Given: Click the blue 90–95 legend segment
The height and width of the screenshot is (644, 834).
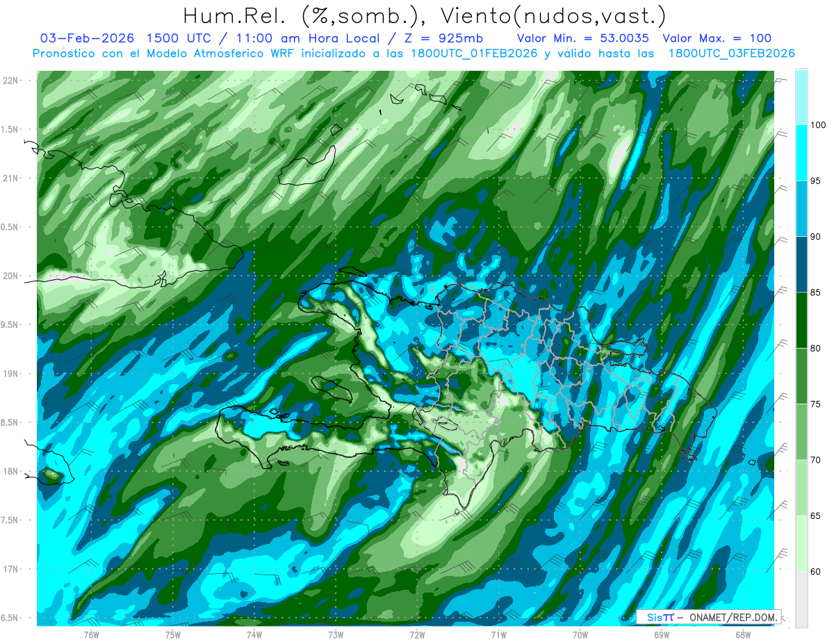Looking at the screenshot, I should [801, 208].
